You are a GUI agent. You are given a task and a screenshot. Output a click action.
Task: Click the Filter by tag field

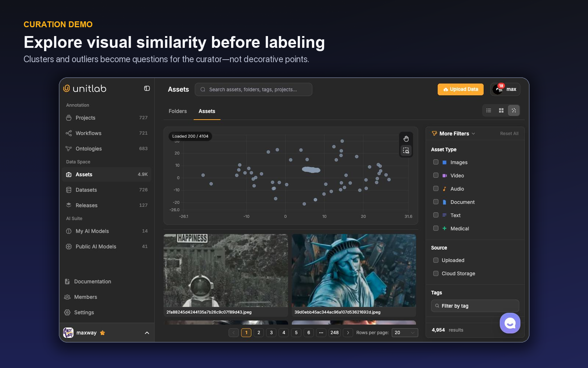[475, 306]
